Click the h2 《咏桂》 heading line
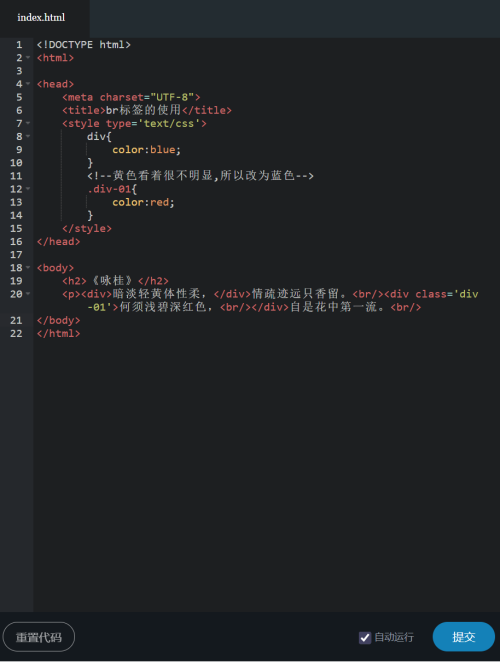The image size is (500, 664). pyautogui.click(x=115, y=281)
